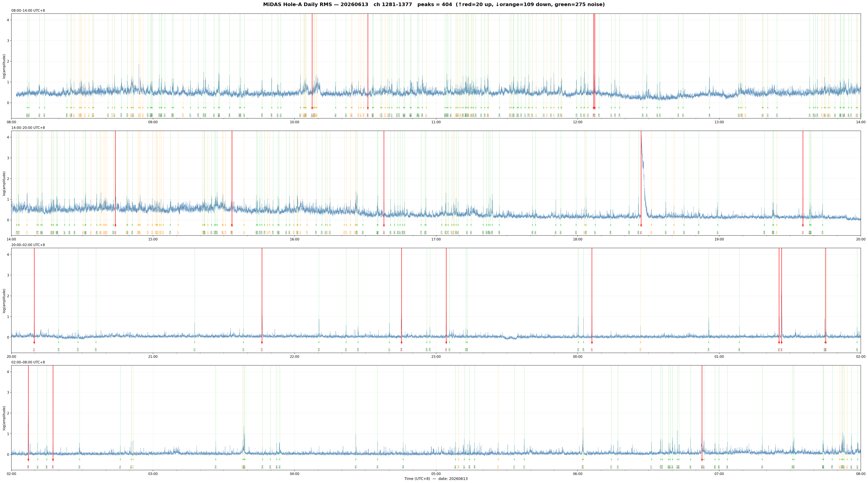
Task: Click the green noise marker labeled 350
Action: pos(79,459)
